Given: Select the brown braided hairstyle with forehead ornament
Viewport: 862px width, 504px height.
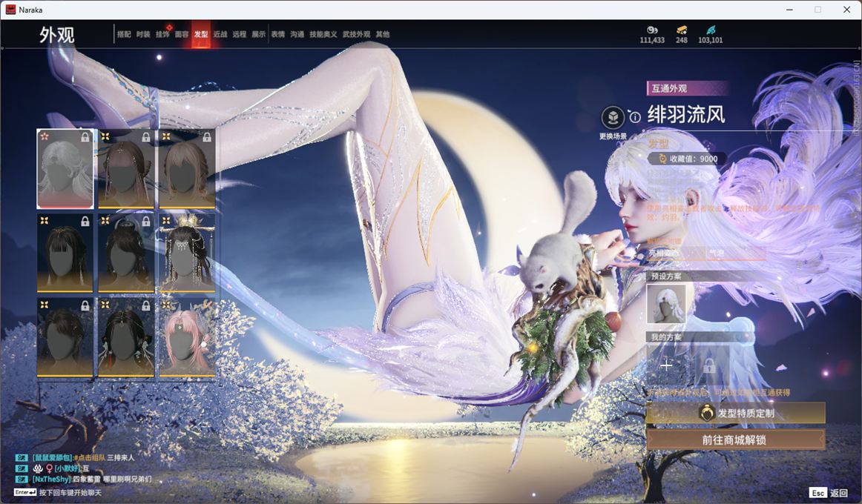Looking at the screenshot, I should (126, 169).
